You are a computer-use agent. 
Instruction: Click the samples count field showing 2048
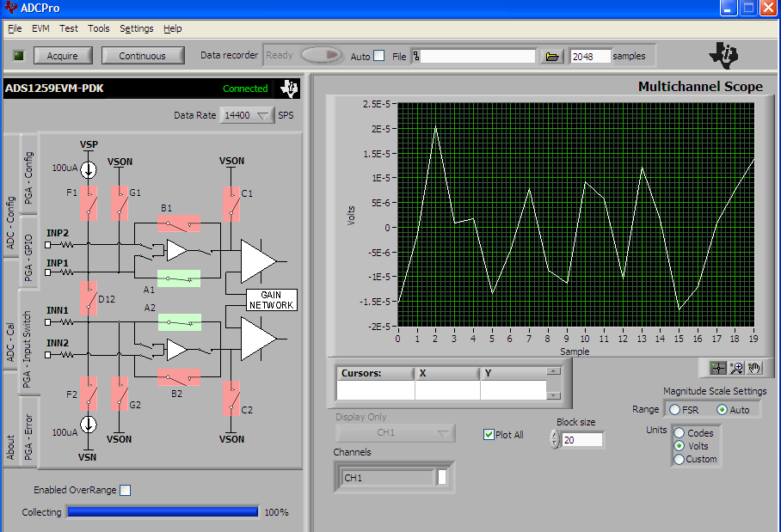pyautogui.click(x=590, y=56)
